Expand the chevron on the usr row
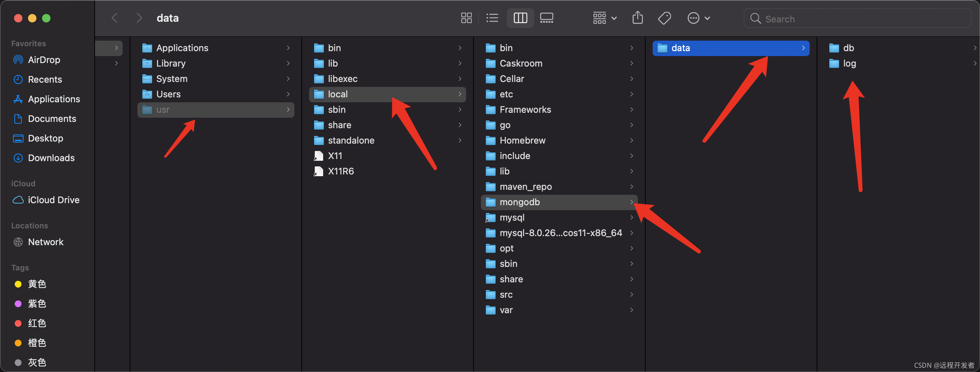The image size is (980, 372). pos(288,110)
